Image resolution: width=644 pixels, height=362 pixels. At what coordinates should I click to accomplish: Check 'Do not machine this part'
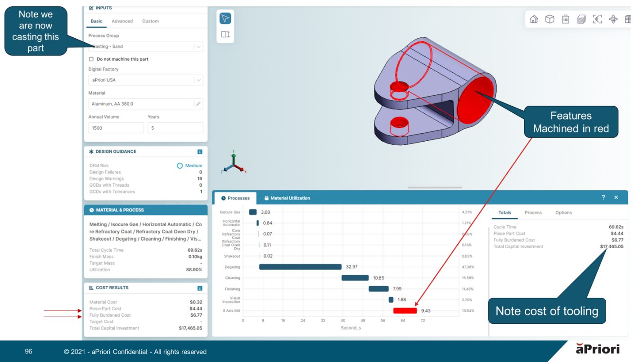(x=91, y=59)
